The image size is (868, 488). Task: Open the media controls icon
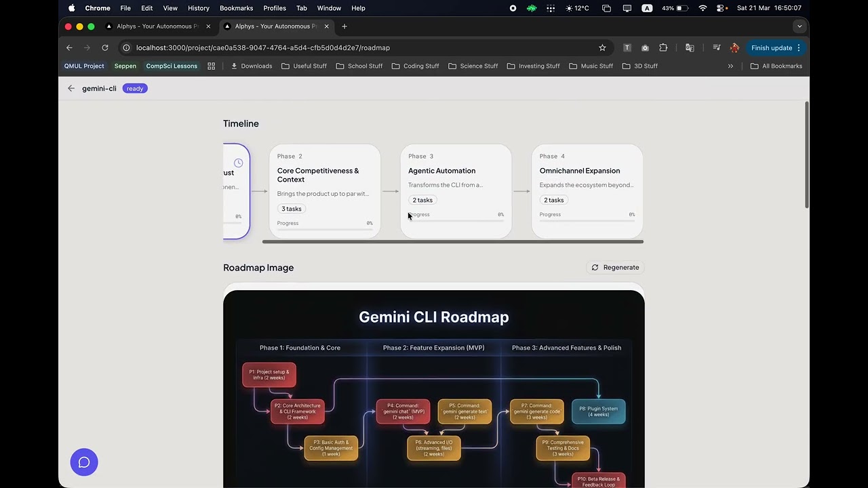pyautogui.click(x=716, y=47)
